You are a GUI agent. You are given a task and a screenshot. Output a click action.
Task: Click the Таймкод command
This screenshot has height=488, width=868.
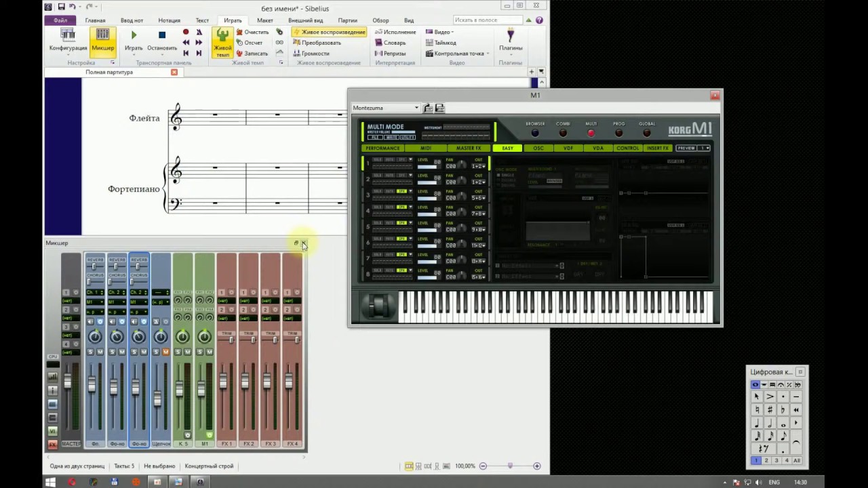441,43
